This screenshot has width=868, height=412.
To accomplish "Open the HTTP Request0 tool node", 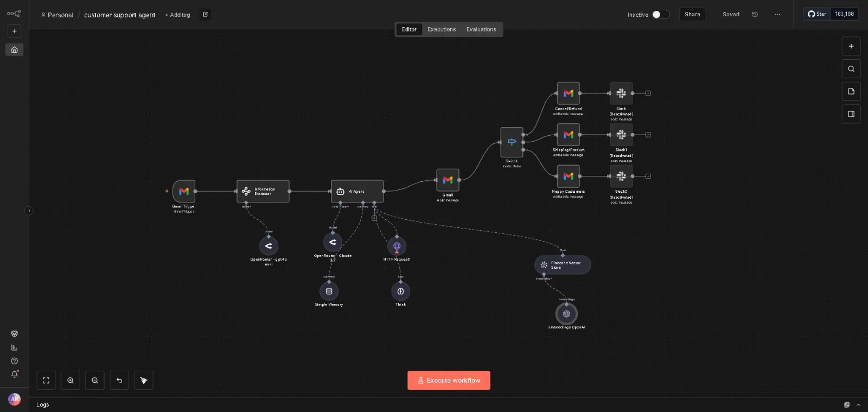I will tap(397, 246).
